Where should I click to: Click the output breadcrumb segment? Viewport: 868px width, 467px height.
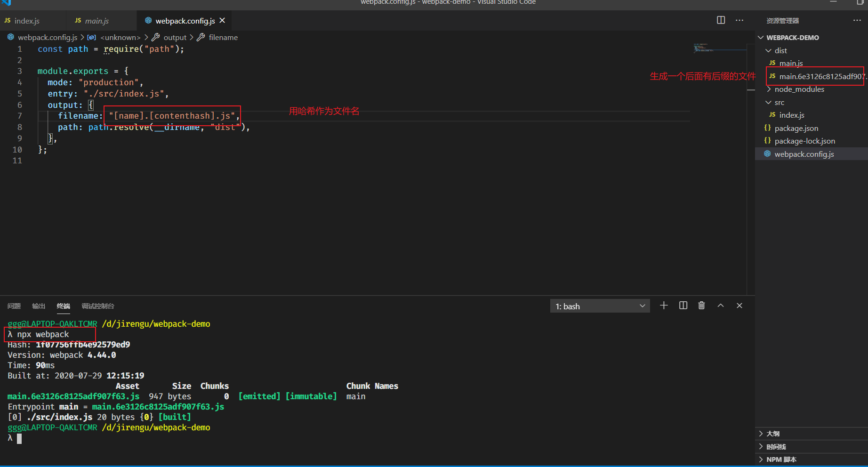click(175, 37)
